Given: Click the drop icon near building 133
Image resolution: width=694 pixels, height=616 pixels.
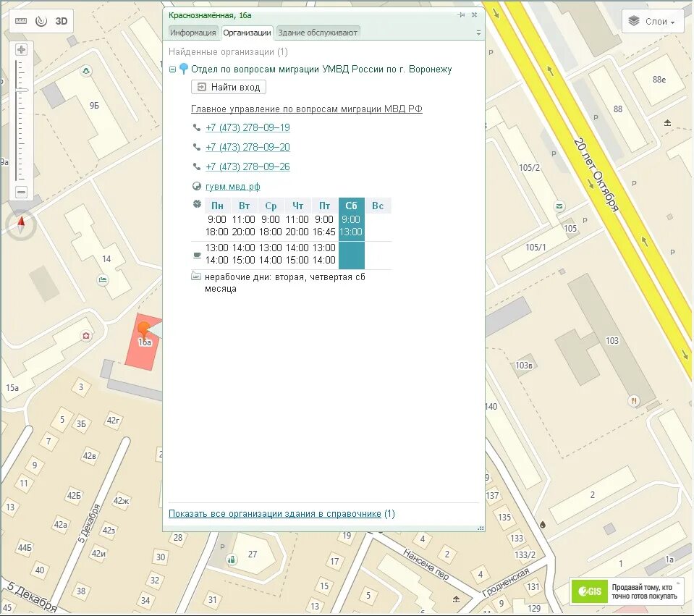Looking at the screenshot, I should point(543,524).
